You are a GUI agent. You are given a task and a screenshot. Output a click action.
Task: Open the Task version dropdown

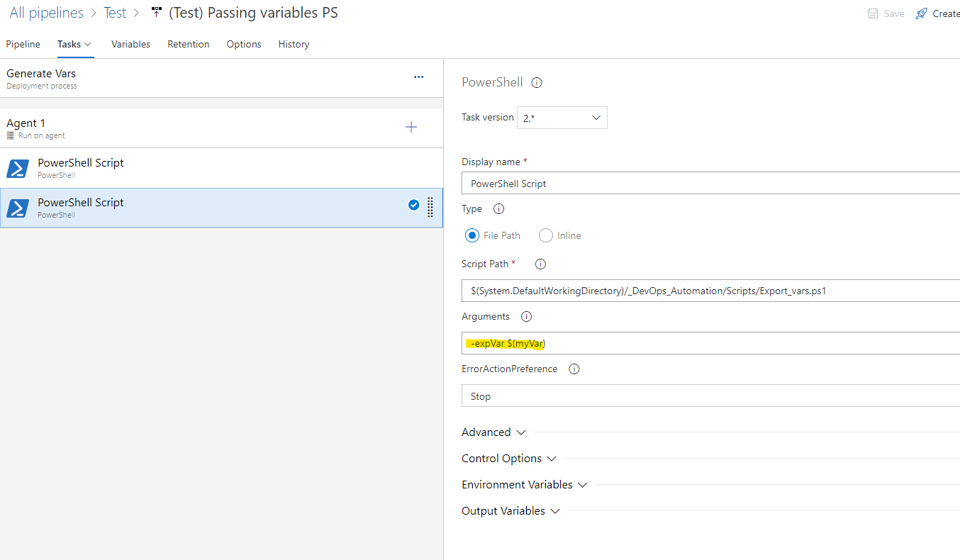562,118
